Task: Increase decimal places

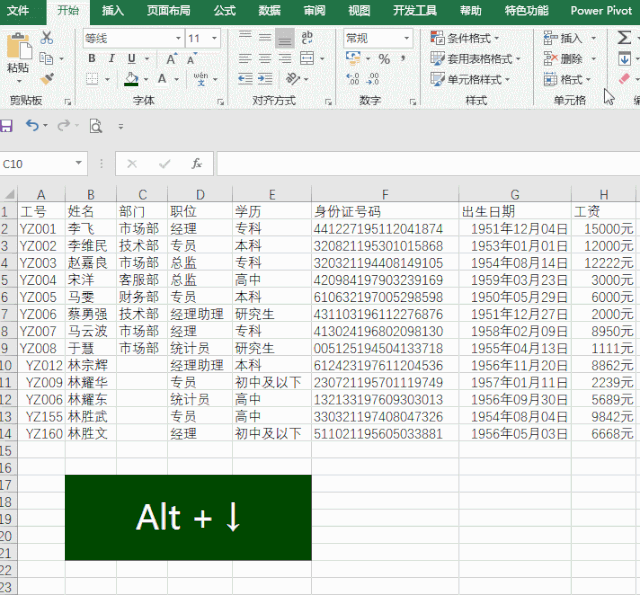Action: tap(353, 79)
